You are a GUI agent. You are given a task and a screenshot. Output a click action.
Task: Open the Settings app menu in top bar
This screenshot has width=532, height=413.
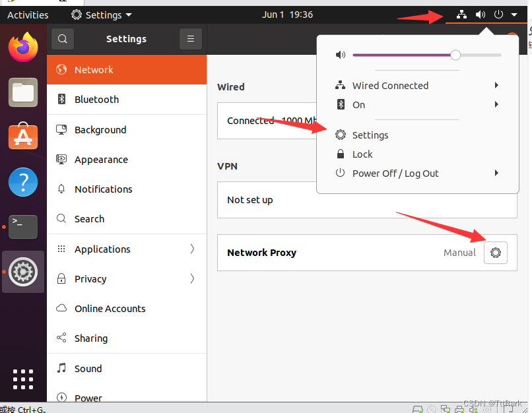102,15
